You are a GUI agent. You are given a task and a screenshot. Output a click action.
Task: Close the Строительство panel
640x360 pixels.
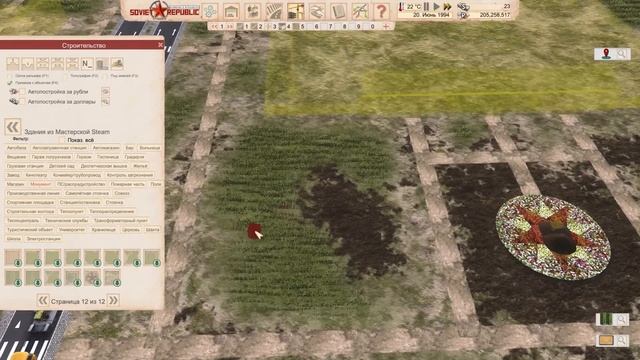click(160, 45)
